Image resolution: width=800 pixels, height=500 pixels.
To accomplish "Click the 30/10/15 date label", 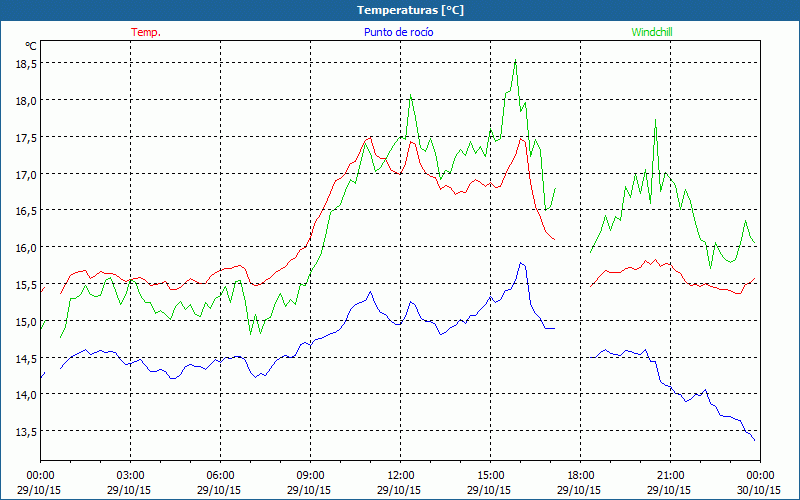I will [x=759, y=490].
